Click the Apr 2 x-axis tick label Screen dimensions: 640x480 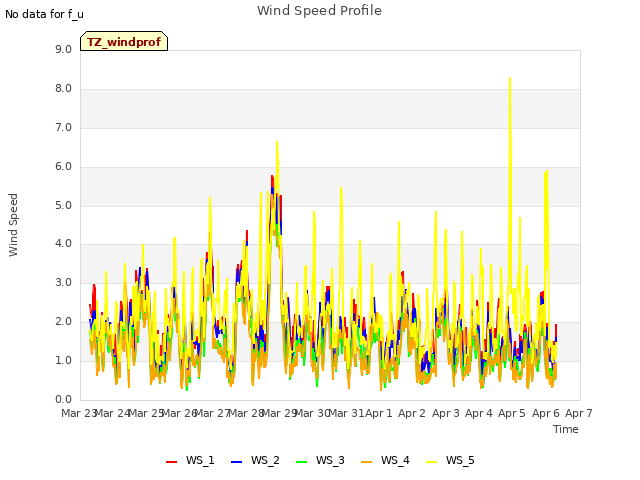point(412,413)
